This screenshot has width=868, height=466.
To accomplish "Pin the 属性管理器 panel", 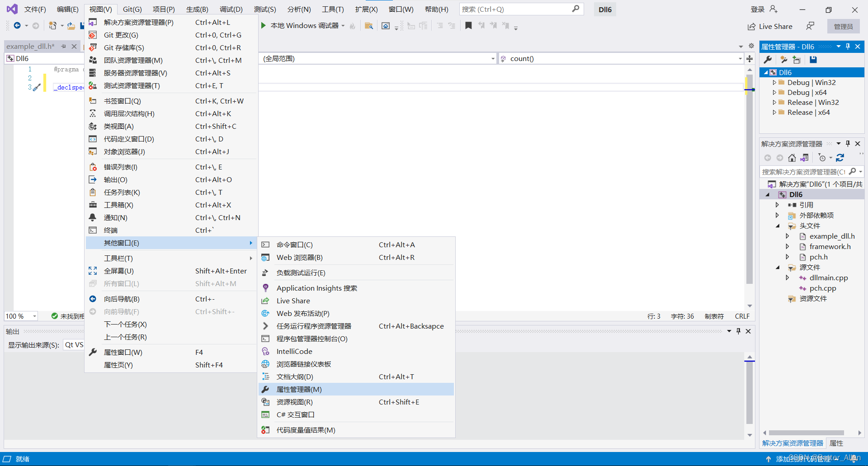I will pos(848,46).
